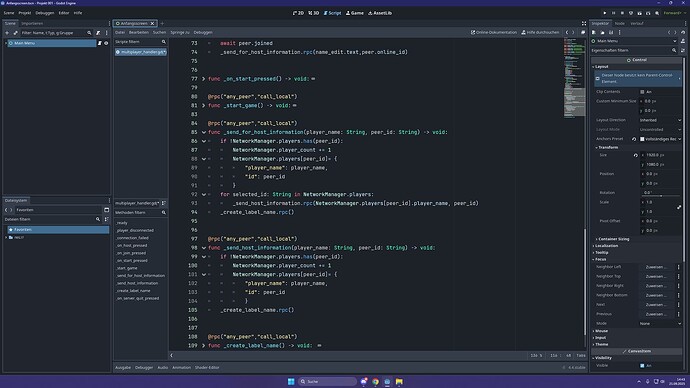Add a new scene tab
The image size is (690, 388).
162,23
